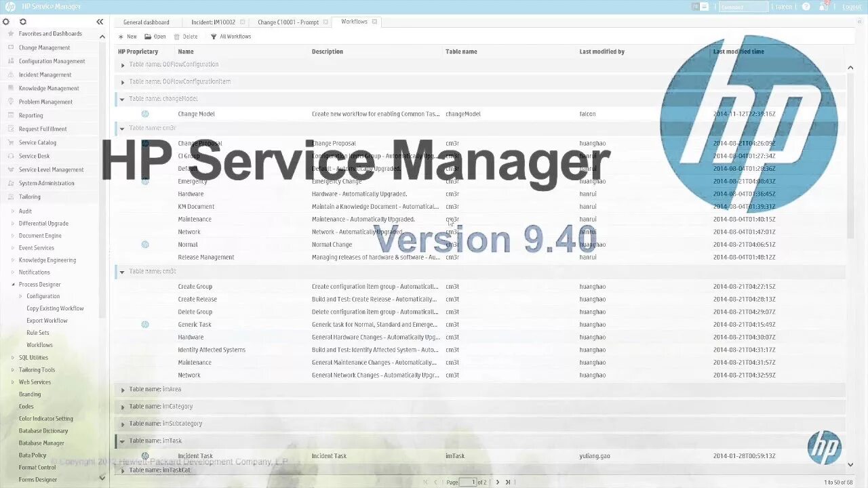
Task: Expand the OOFlowConfigurationItem table group
Action: pyautogui.click(x=123, y=82)
